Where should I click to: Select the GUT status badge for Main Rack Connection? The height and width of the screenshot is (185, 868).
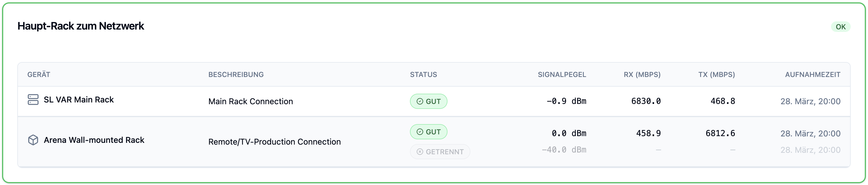pos(429,102)
